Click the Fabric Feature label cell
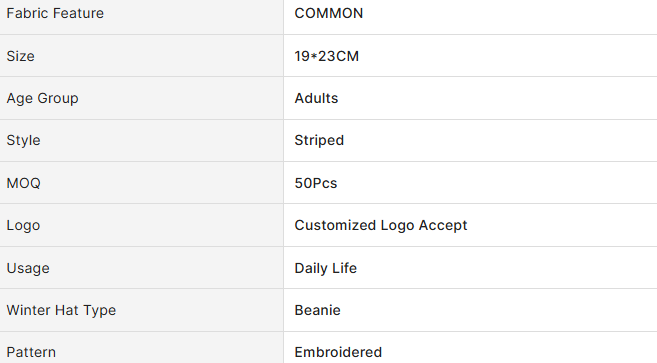This screenshot has height=363, width=657. tap(142, 14)
